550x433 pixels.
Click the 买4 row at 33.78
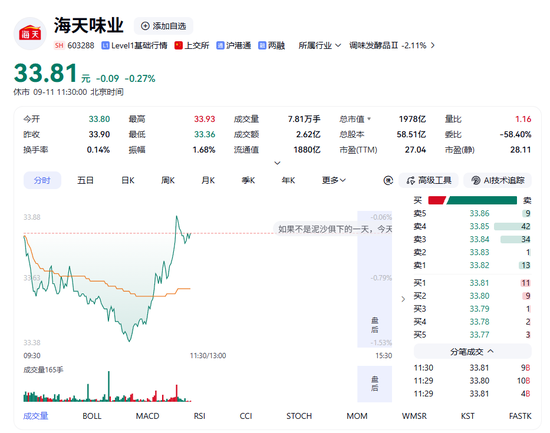pyautogui.click(x=472, y=322)
